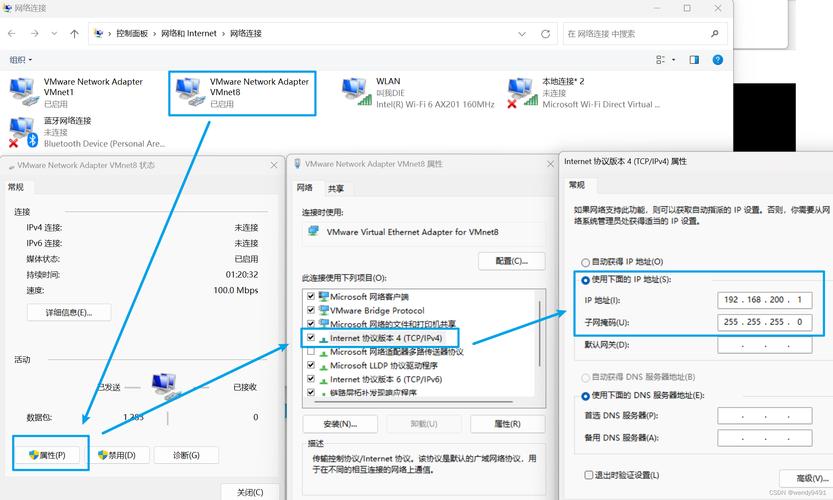The height and width of the screenshot is (500, 833).
Task: Select the VMware Network Adapter VMnet8 icon
Action: click(x=190, y=91)
